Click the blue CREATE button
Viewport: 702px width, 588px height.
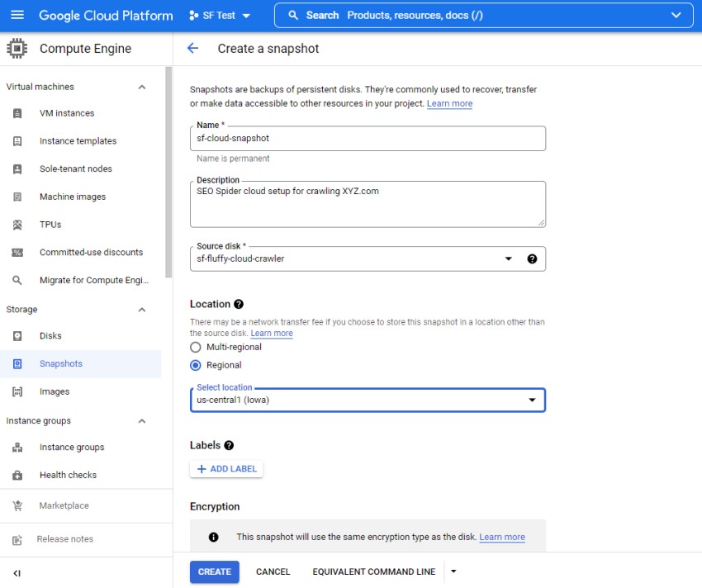(x=214, y=571)
